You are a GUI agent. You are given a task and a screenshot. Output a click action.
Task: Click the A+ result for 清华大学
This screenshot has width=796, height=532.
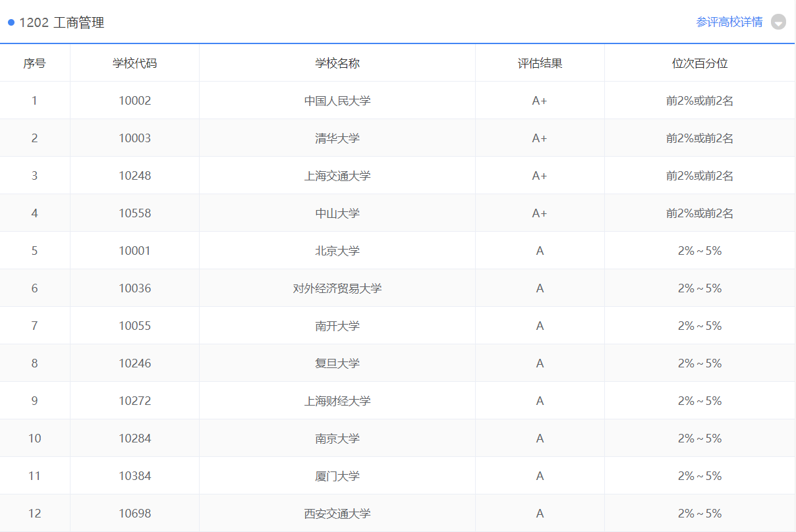click(x=540, y=138)
